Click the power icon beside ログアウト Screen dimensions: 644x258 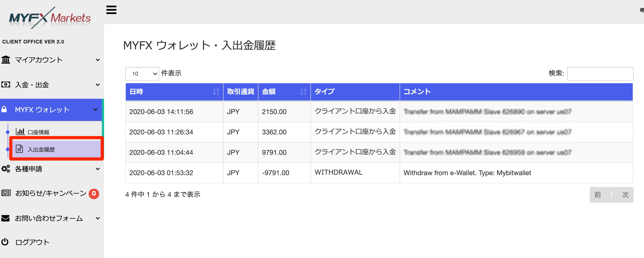tap(5, 242)
